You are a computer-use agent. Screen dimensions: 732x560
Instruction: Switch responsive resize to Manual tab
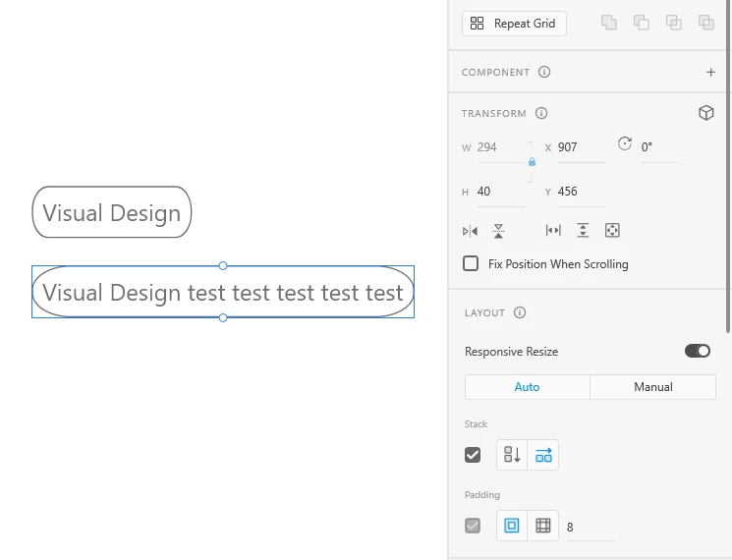pos(652,387)
